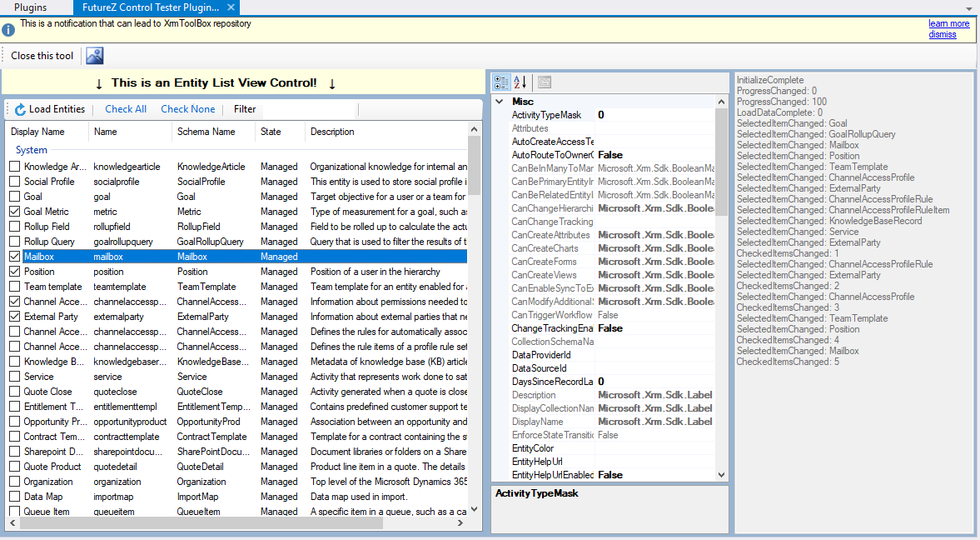980x540 pixels.
Task: Check the Social Profile checkbox
Action: [x=15, y=182]
